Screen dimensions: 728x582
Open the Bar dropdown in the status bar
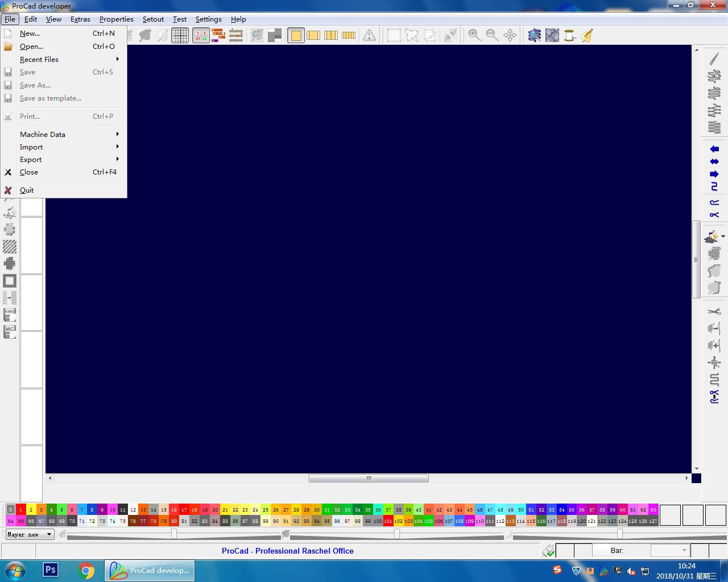click(670, 550)
